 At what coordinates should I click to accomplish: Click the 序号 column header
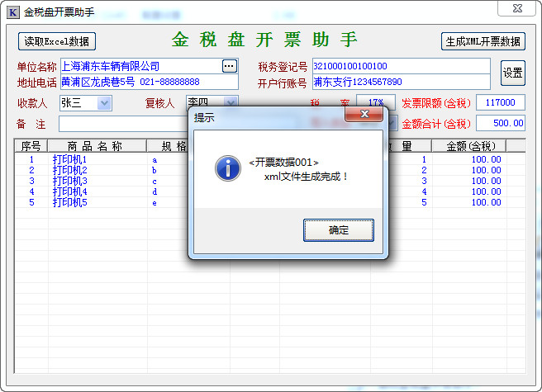tap(31, 146)
